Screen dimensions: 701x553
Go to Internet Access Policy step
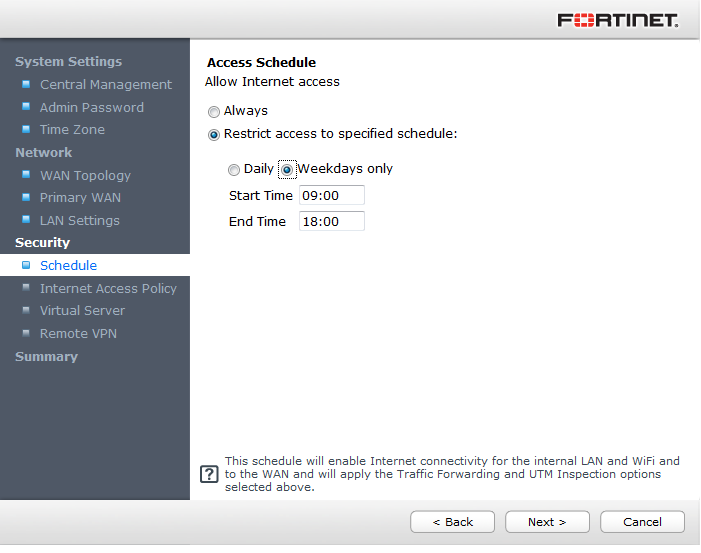tap(108, 288)
